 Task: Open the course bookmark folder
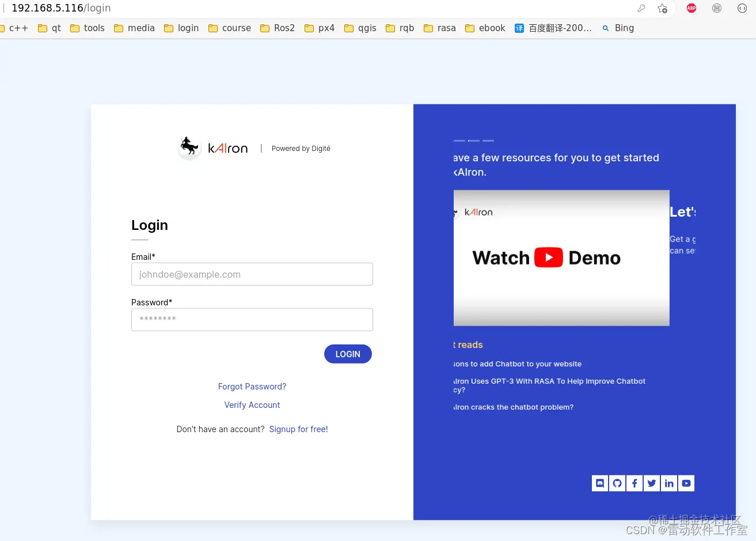pyautogui.click(x=230, y=28)
